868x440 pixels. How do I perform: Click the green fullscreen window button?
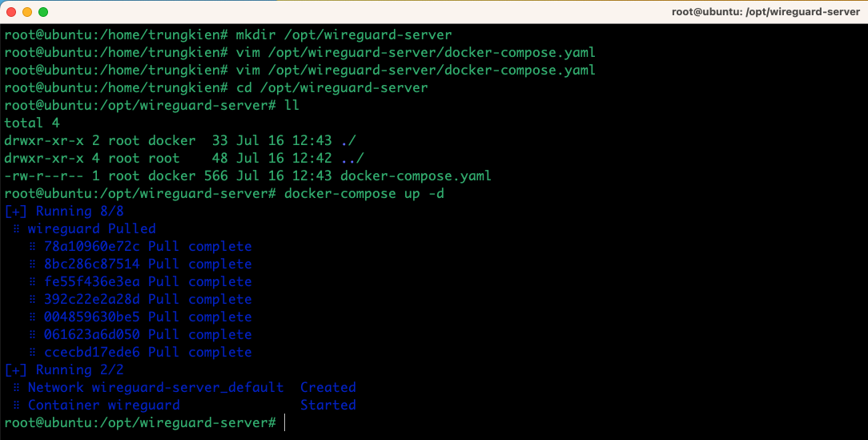[43, 12]
